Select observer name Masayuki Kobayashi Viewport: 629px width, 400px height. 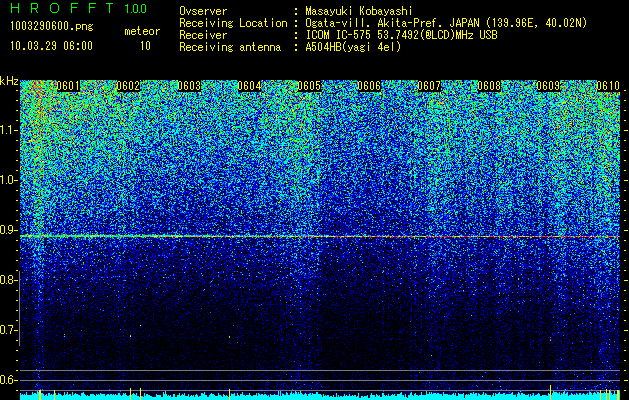[359, 12]
